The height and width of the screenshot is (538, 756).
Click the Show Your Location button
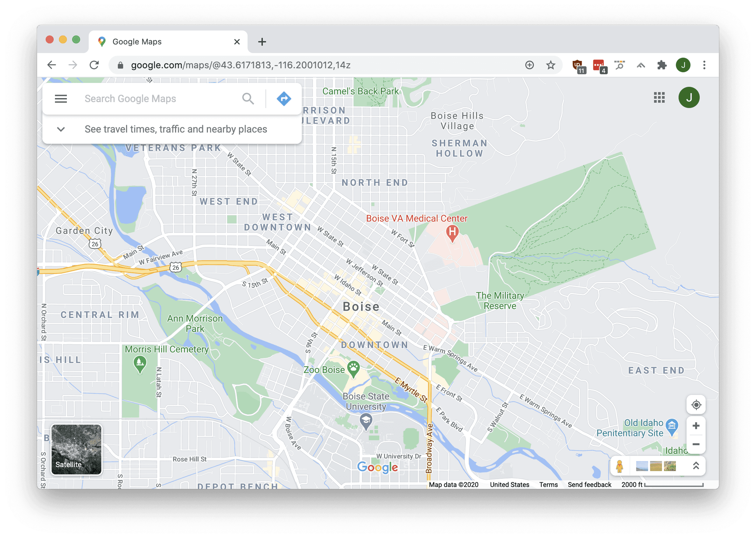click(696, 405)
